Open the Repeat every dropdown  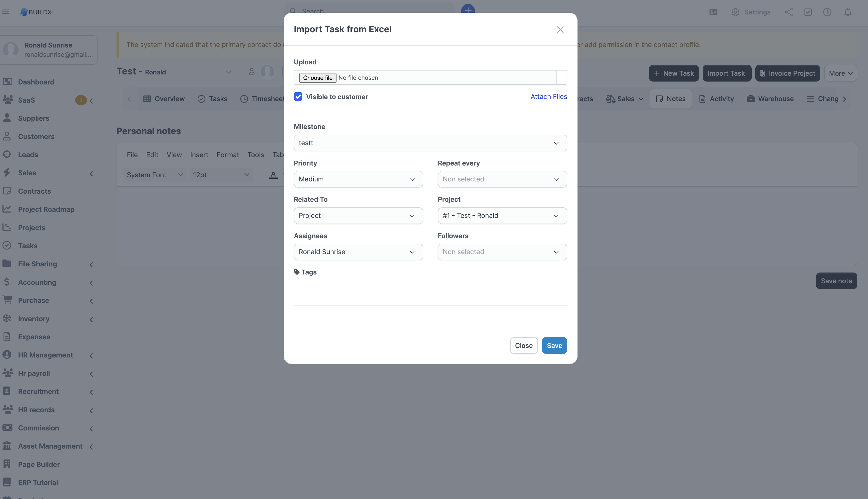pos(502,179)
